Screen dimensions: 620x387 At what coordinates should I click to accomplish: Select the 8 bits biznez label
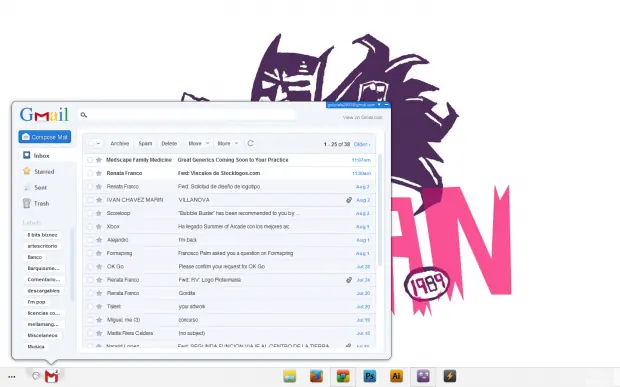pyautogui.click(x=42, y=235)
